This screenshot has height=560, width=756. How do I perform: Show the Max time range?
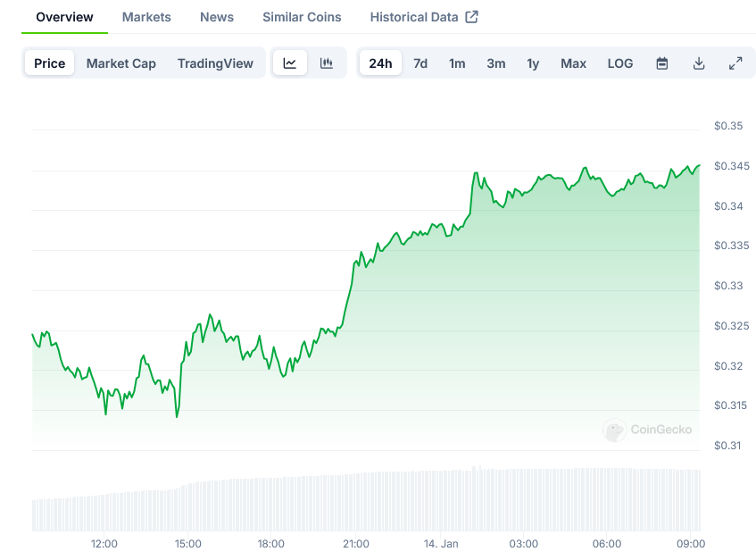click(574, 63)
